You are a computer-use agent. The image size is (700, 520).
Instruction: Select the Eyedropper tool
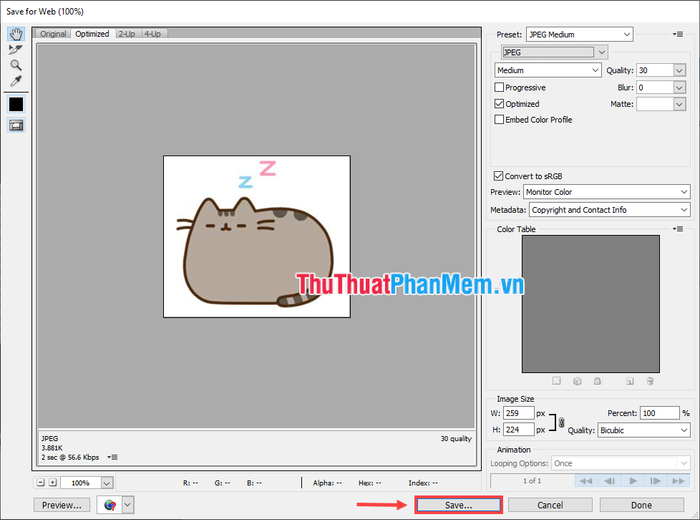pos(16,81)
